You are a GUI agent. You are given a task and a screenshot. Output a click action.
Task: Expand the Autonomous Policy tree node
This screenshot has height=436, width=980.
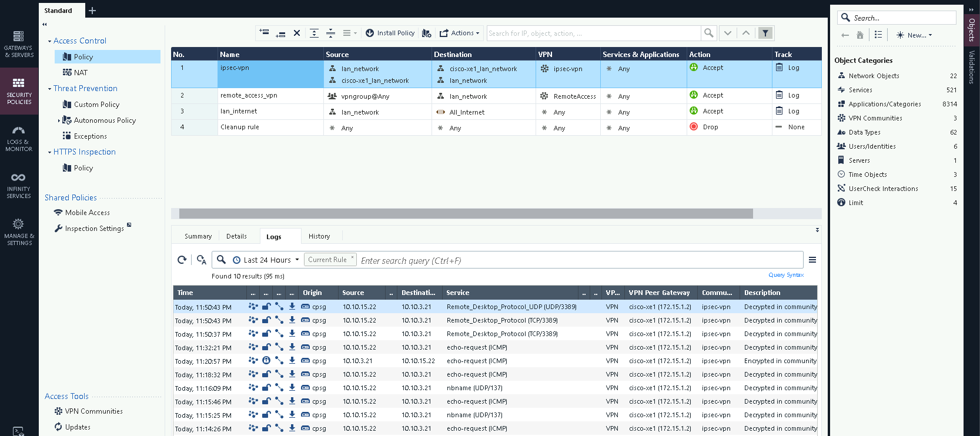[59, 120]
